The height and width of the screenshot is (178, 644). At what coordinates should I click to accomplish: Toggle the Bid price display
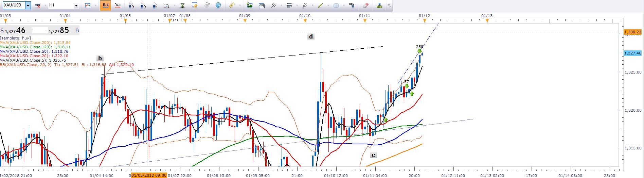click(x=106, y=5)
